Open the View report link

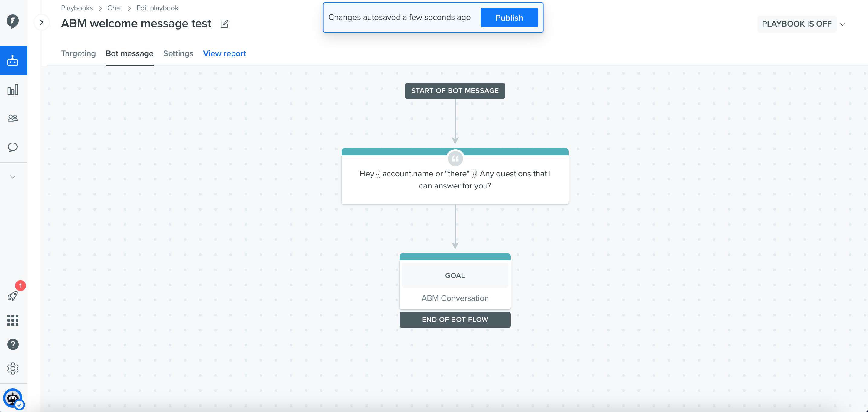pyautogui.click(x=225, y=53)
